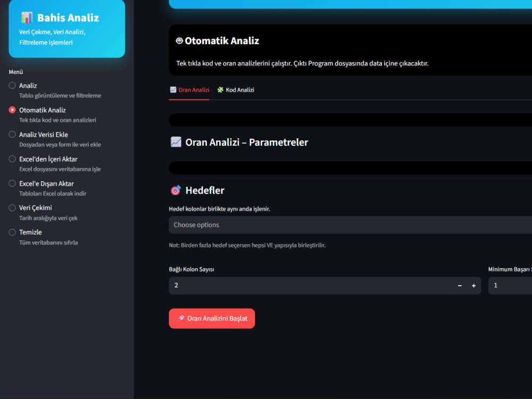Select the Excel'e Dışarı Aktar radio option
The image size is (532, 399).
(x=12, y=183)
